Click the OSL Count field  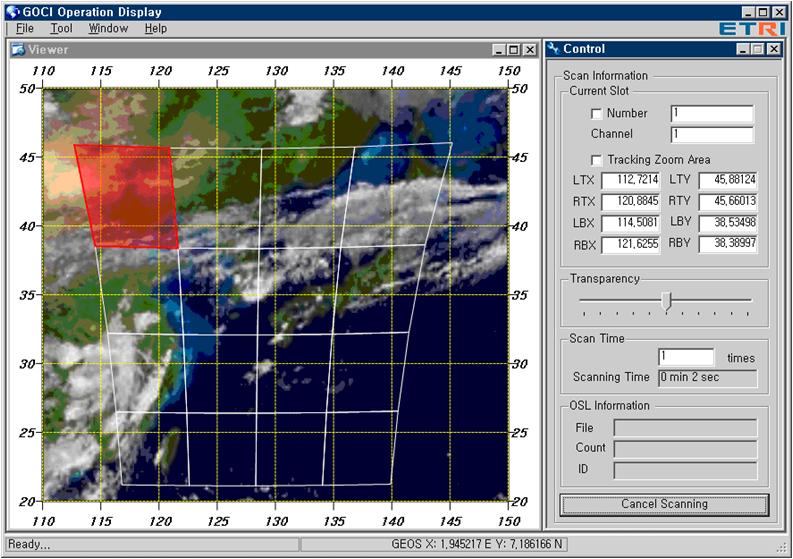click(685, 449)
